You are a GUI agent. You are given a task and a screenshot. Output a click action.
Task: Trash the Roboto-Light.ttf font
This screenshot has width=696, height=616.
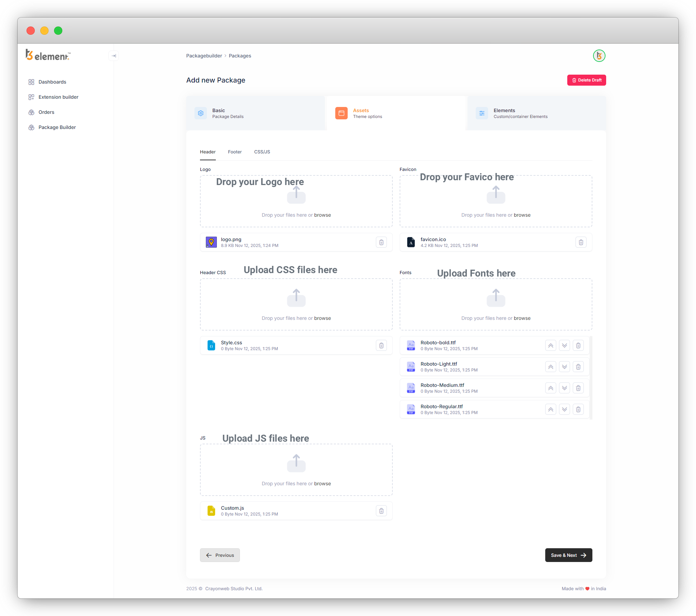[578, 367]
